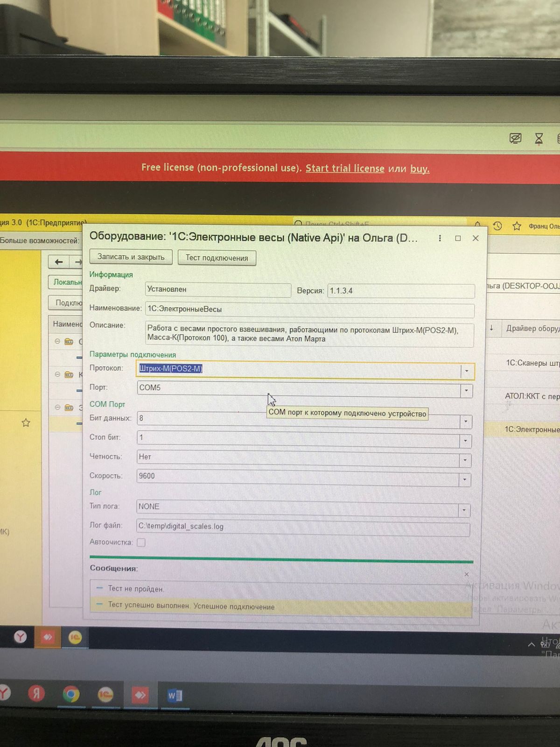Open Google Chrome from the taskbar
The height and width of the screenshot is (747, 560).
[71, 695]
